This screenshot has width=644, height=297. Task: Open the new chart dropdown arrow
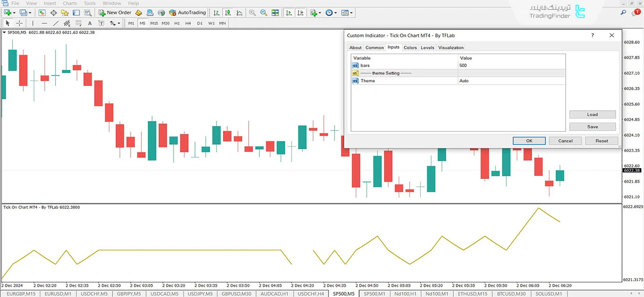coord(14,13)
